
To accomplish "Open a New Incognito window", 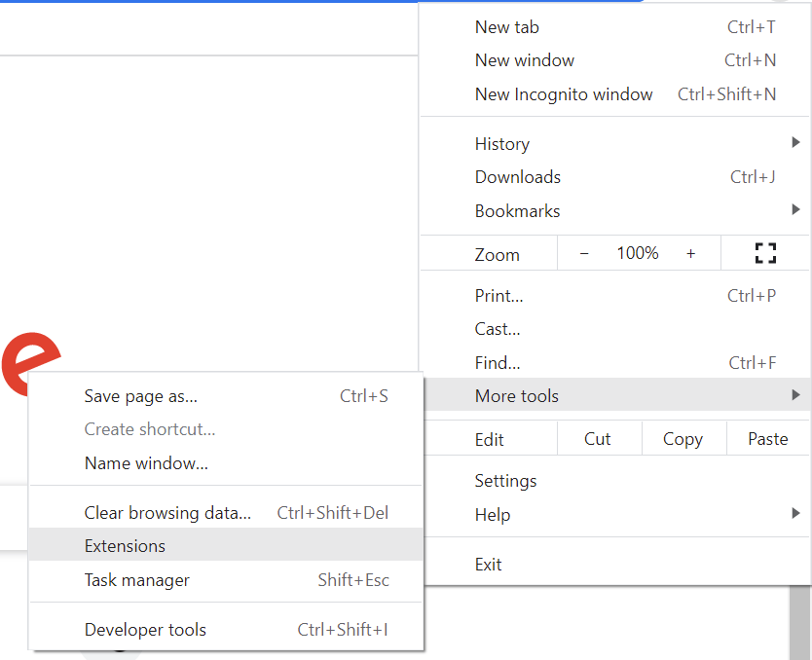I will [x=564, y=94].
